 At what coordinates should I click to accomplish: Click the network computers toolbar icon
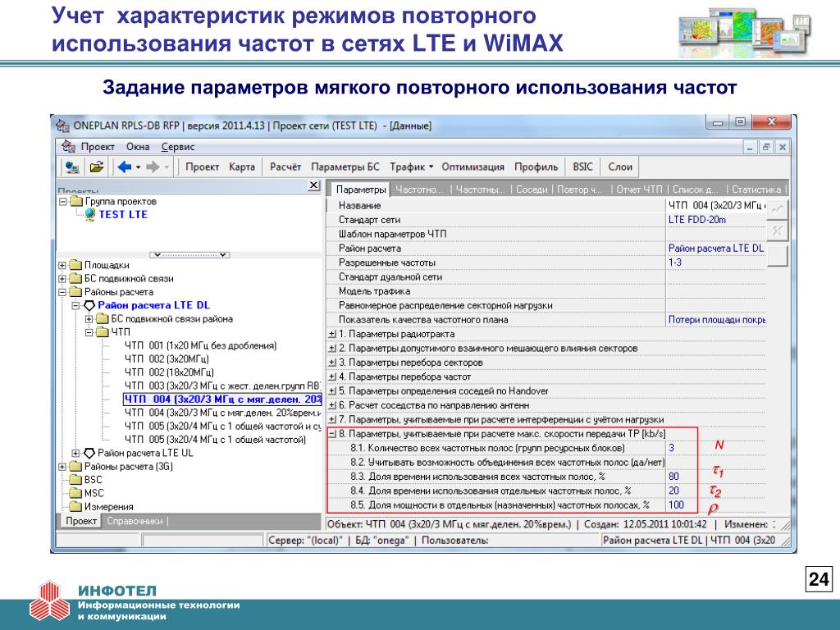[72, 167]
